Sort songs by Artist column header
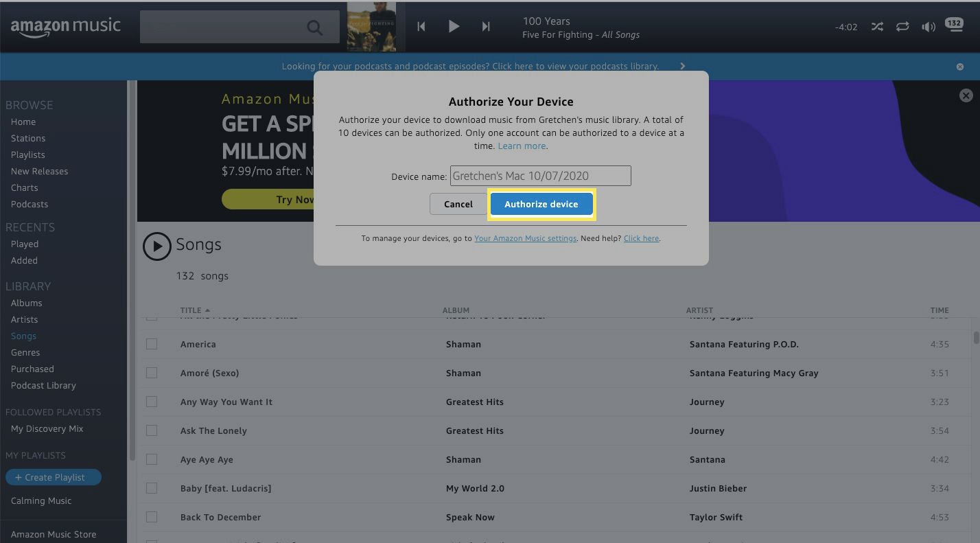This screenshot has width=980, height=543. click(x=699, y=310)
